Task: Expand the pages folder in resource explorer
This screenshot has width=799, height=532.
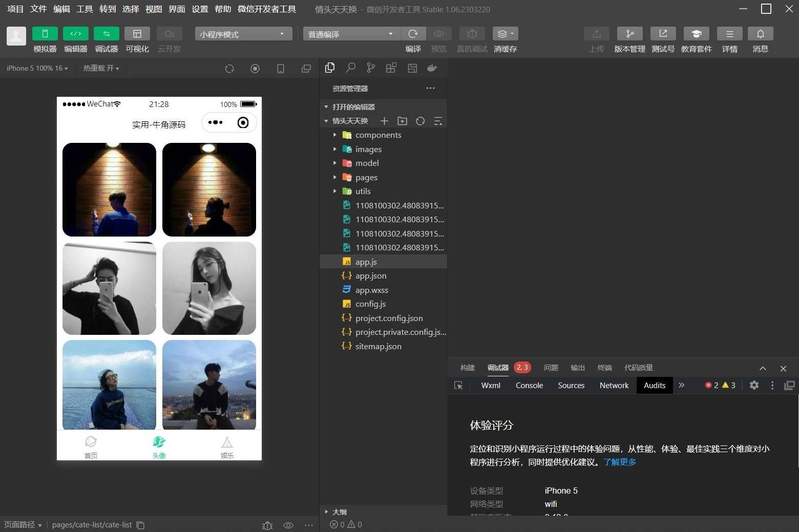Action: point(335,177)
